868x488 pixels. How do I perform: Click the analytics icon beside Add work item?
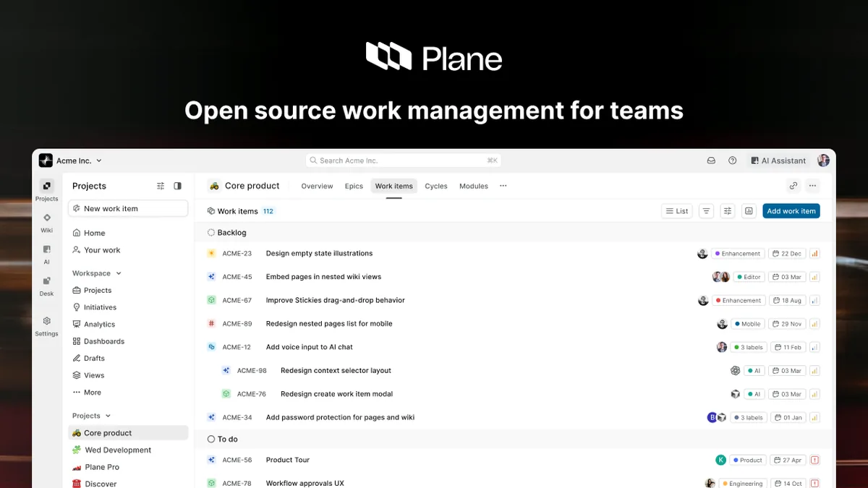749,211
